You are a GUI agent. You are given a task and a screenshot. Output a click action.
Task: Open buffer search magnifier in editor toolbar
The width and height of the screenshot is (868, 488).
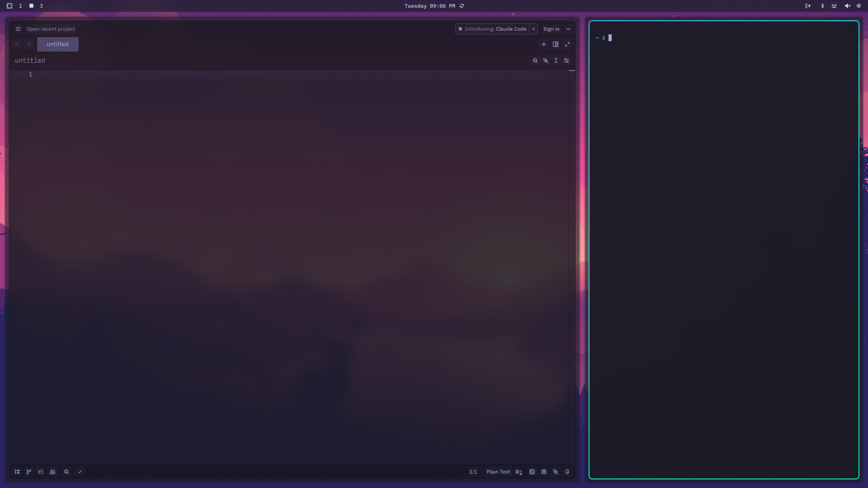pos(535,61)
